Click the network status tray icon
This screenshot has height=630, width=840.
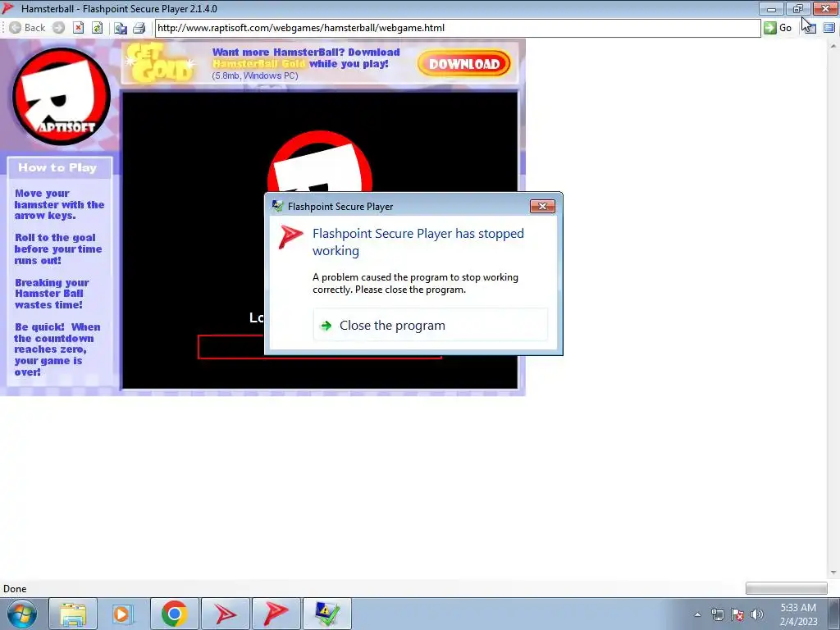[717, 614]
